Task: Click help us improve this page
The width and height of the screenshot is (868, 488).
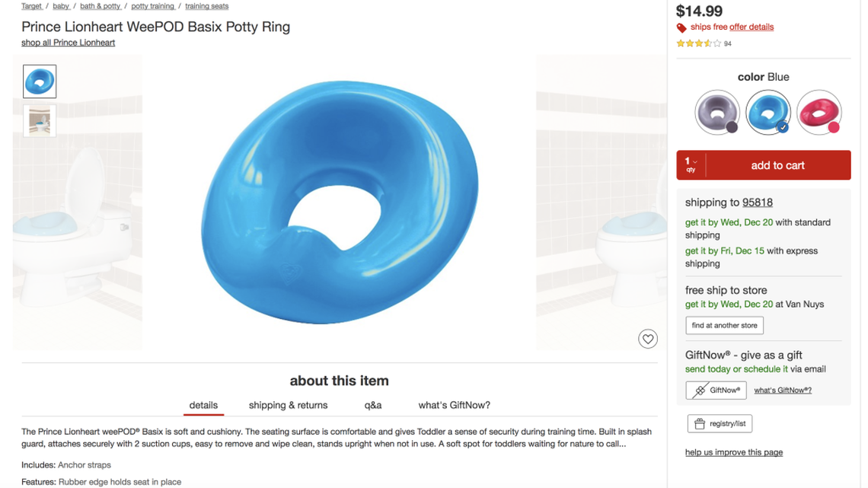Action: [x=733, y=451]
